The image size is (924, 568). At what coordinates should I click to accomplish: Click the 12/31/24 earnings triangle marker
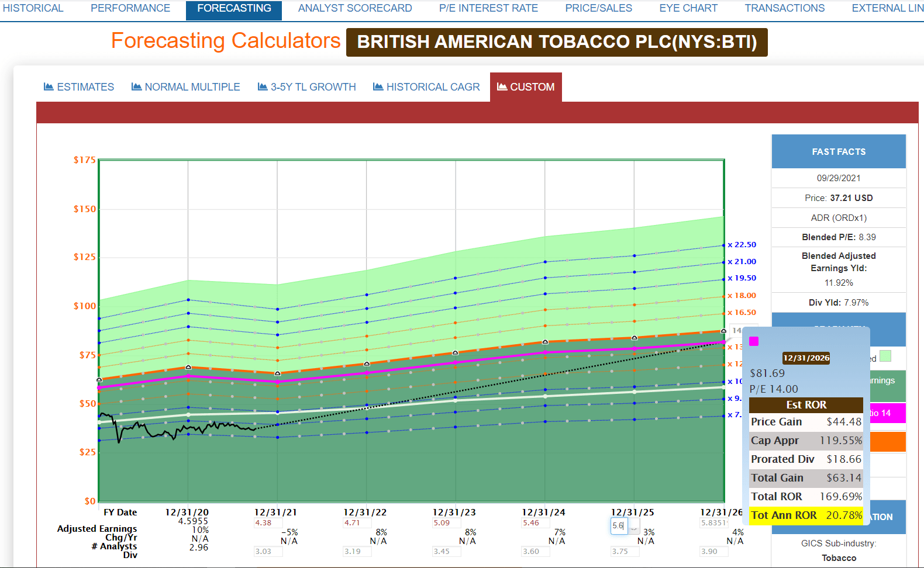coord(545,342)
